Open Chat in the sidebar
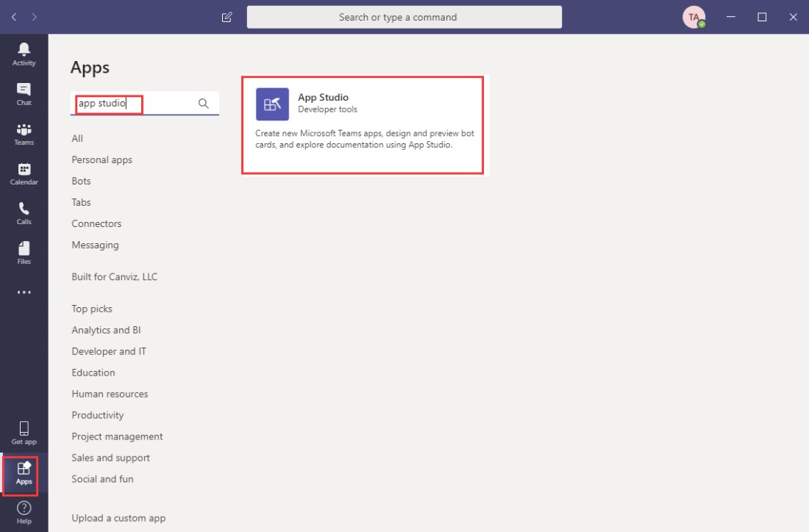Image resolution: width=809 pixels, height=532 pixels. pos(24,94)
